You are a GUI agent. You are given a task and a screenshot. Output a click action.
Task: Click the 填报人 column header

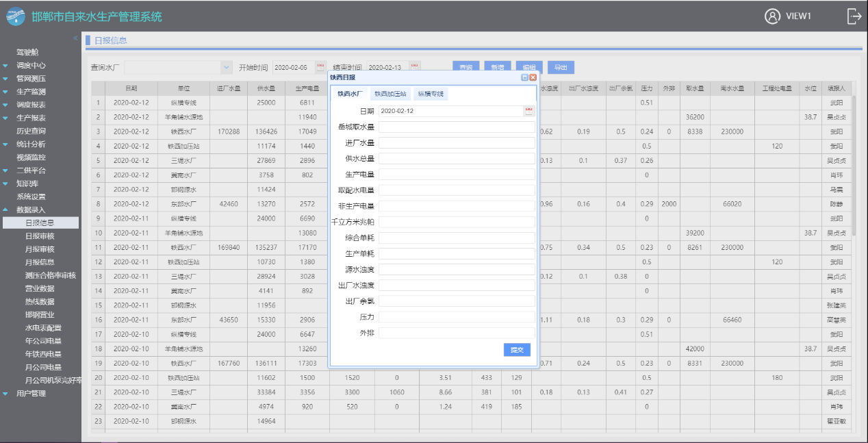point(836,88)
